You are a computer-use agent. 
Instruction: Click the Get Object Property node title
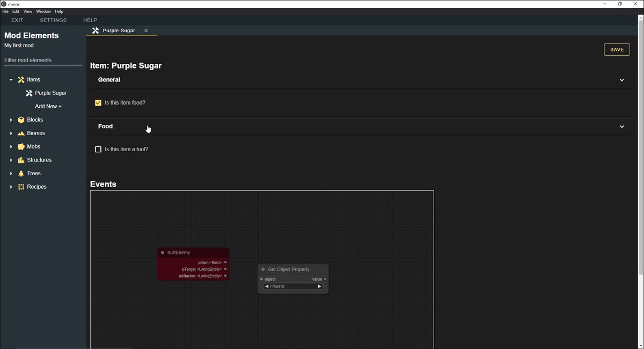(x=289, y=270)
